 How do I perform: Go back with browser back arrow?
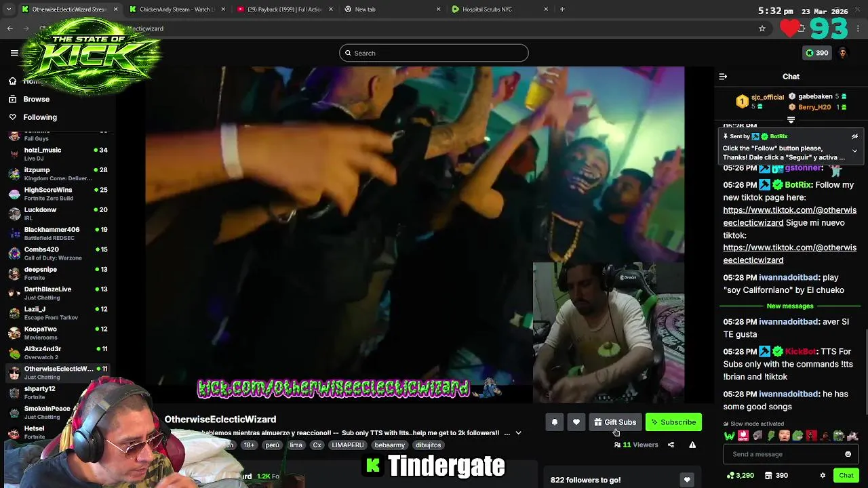tap(9, 28)
